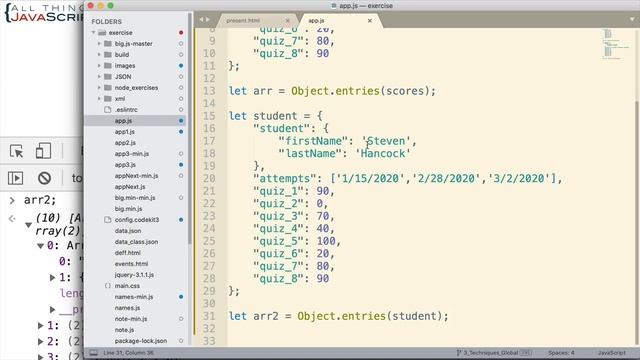The width and height of the screenshot is (640, 360).
Task: Open names.js in the sidebar
Action: pyautogui.click(x=127, y=308)
